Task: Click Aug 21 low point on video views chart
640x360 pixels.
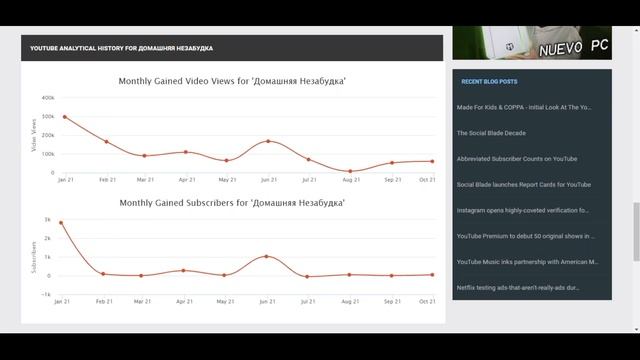Action: click(350, 171)
